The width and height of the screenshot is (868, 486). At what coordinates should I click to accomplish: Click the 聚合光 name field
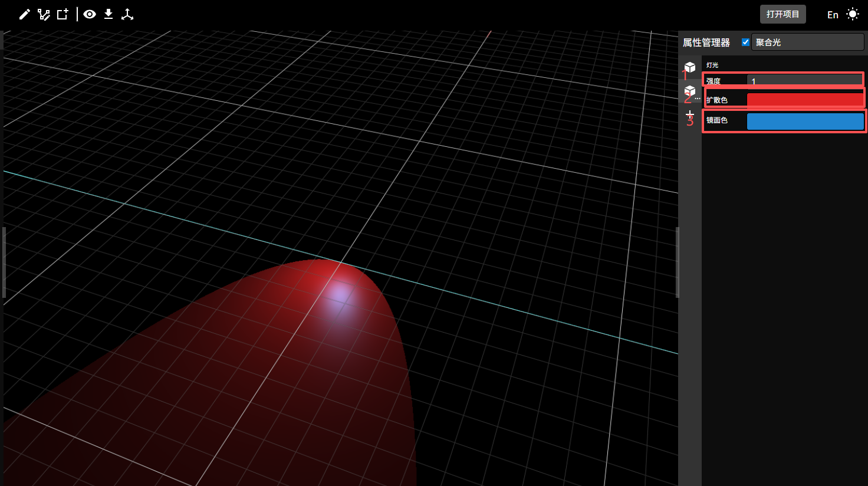point(808,42)
